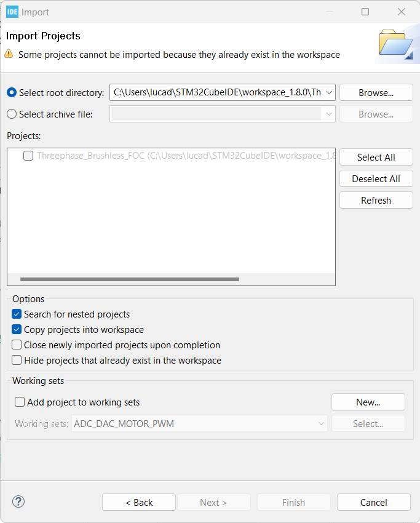Click the folder import graphic
Screen dimensions: 420x523
(397, 43)
